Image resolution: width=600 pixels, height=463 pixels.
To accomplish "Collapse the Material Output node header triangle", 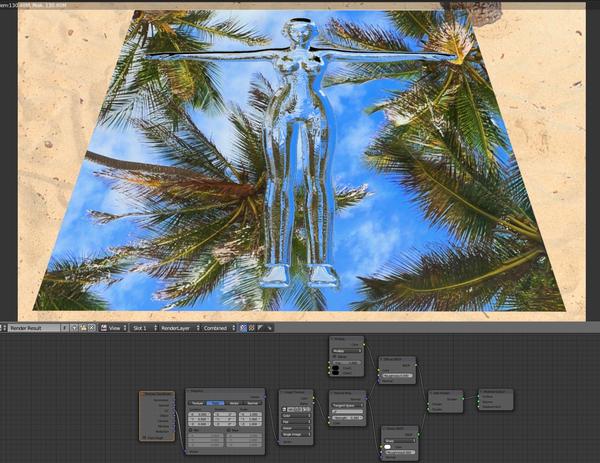I will 482,392.
